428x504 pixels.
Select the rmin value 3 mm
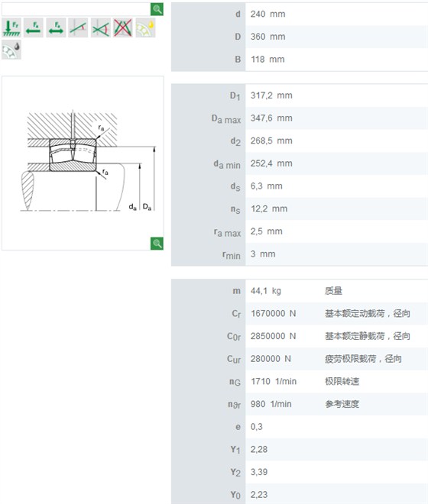click(x=263, y=254)
